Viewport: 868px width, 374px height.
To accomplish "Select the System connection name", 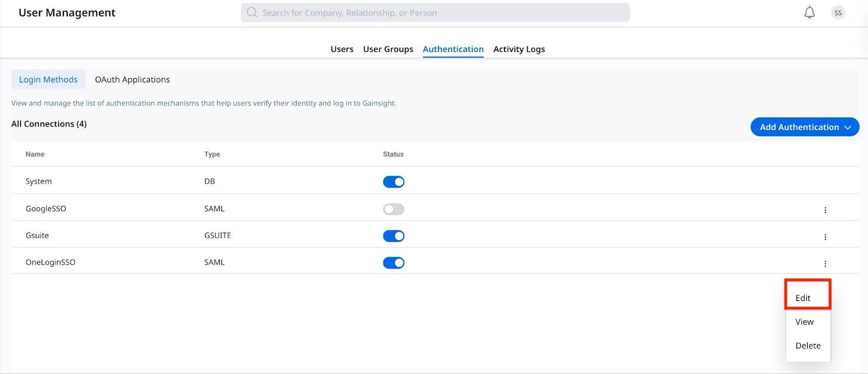I will tap(39, 182).
